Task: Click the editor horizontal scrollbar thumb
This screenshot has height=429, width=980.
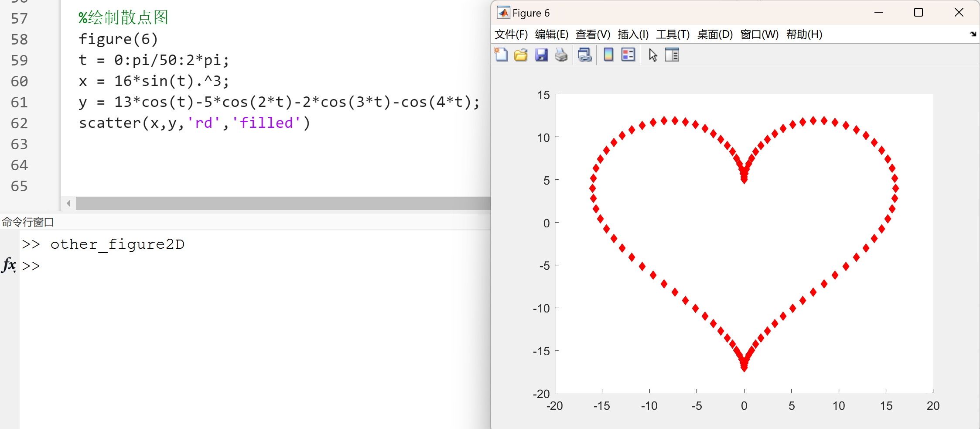Action: [x=283, y=203]
